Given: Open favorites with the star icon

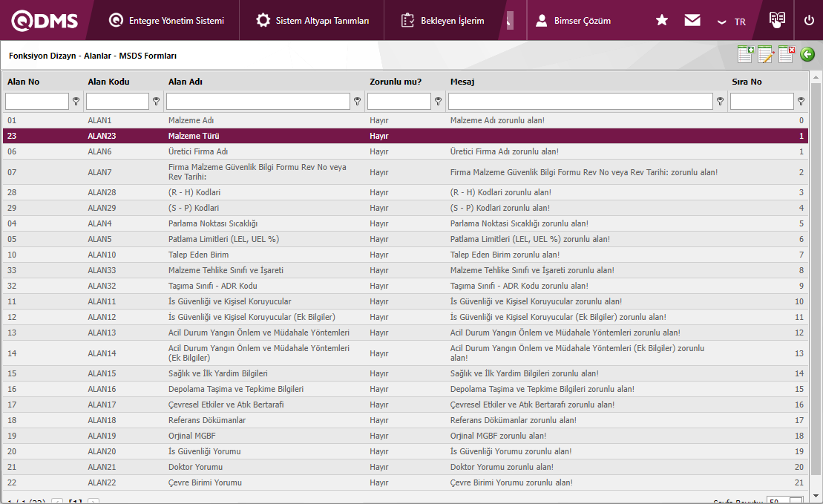Looking at the screenshot, I should [662, 20].
